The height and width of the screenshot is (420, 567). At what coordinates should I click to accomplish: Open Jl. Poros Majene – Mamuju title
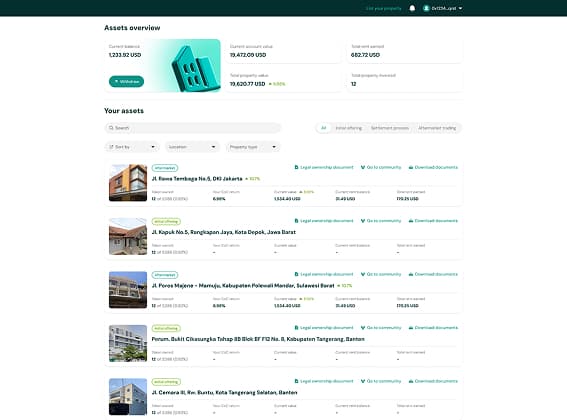click(x=243, y=286)
